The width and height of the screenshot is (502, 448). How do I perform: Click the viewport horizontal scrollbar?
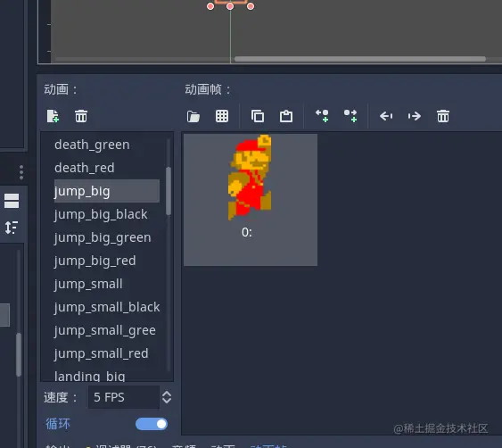click(x=360, y=59)
